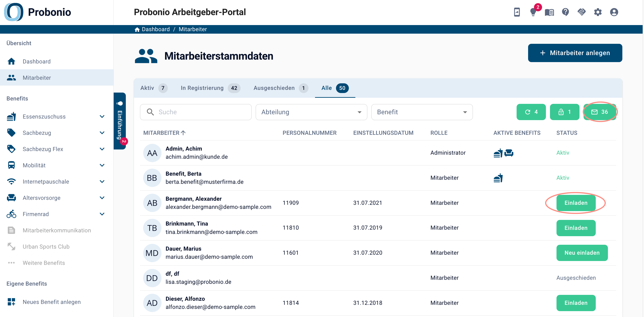
Task: Click the Mitarbeiterkommunikation document icon
Action: point(11,230)
